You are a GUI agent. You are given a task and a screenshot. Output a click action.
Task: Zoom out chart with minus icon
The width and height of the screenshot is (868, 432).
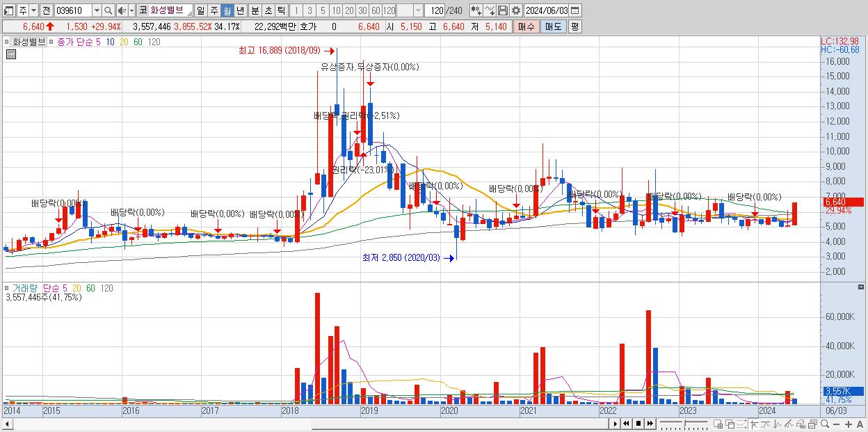coord(837,424)
